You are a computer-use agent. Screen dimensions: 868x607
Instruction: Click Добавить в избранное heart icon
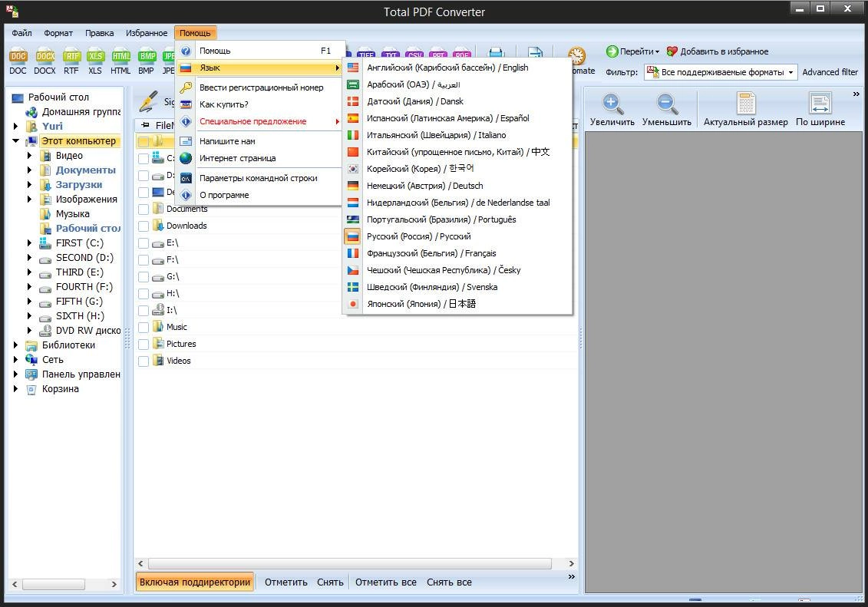point(672,51)
